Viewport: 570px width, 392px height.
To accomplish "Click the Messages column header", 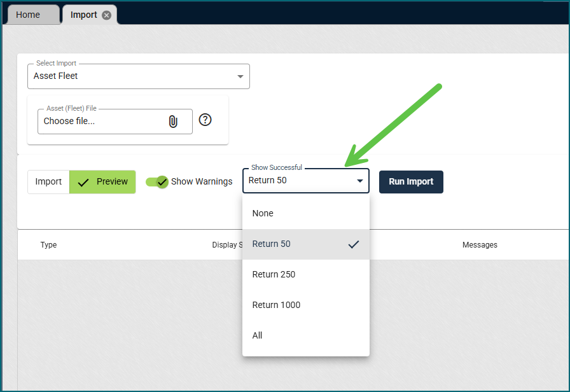I will tap(480, 245).
